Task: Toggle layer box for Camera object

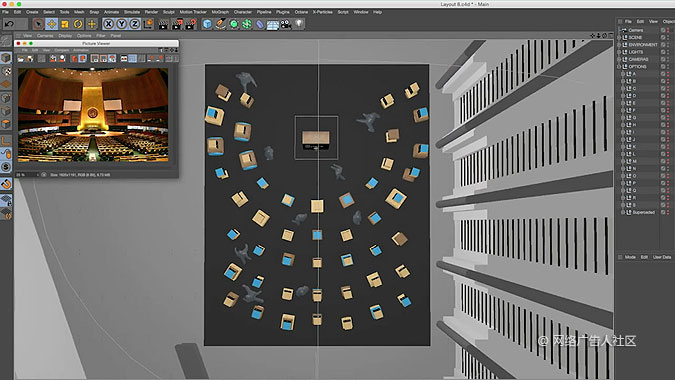Action: click(663, 30)
